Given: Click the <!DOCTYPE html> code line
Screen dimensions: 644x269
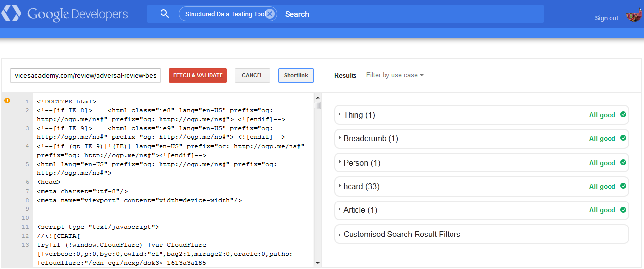Looking at the screenshot, I should [66, 101].
